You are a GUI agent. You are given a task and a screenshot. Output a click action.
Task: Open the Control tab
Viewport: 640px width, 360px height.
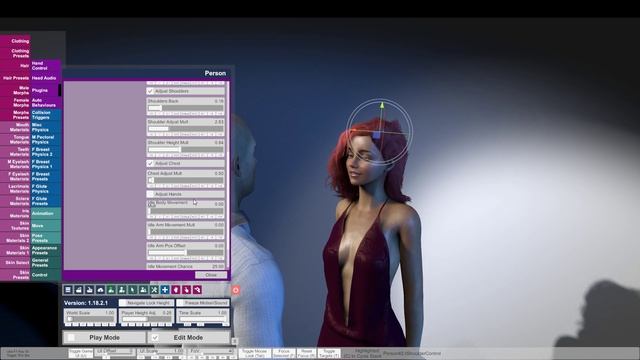[x=46, y=275]
